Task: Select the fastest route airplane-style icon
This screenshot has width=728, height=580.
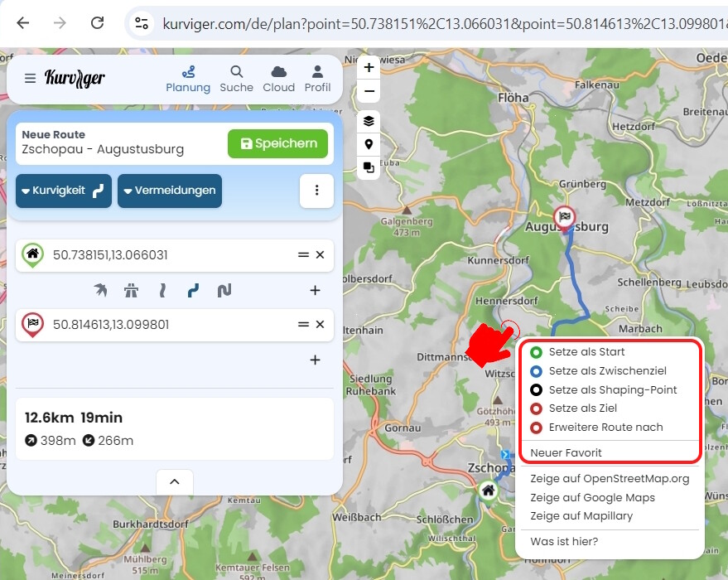Action: (100, 291)
